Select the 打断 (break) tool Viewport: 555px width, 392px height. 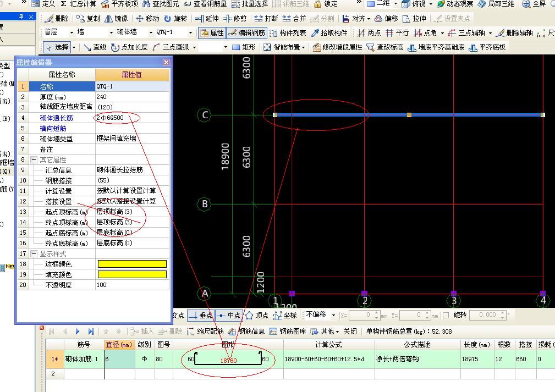point(266,18)
